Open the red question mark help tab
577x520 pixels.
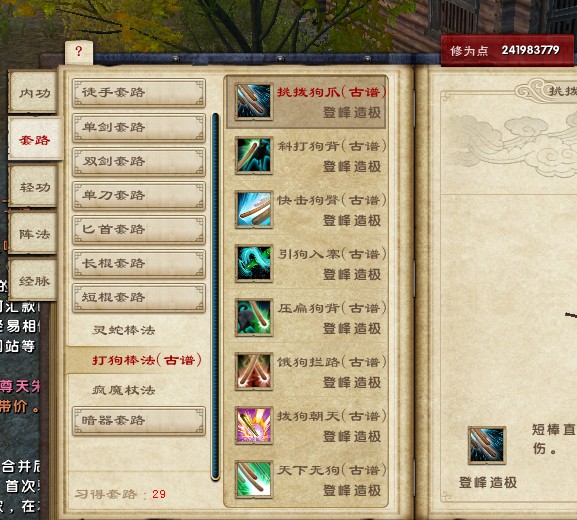(x=78, y=52)
